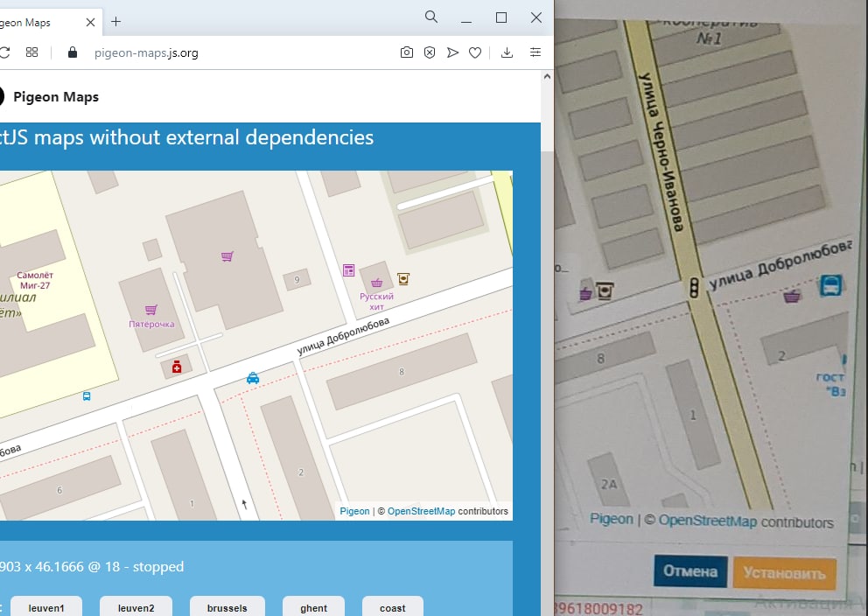Click the улица Черно-Иванова street label
This screenshot has width=868, height=616.
coord(661,151)
